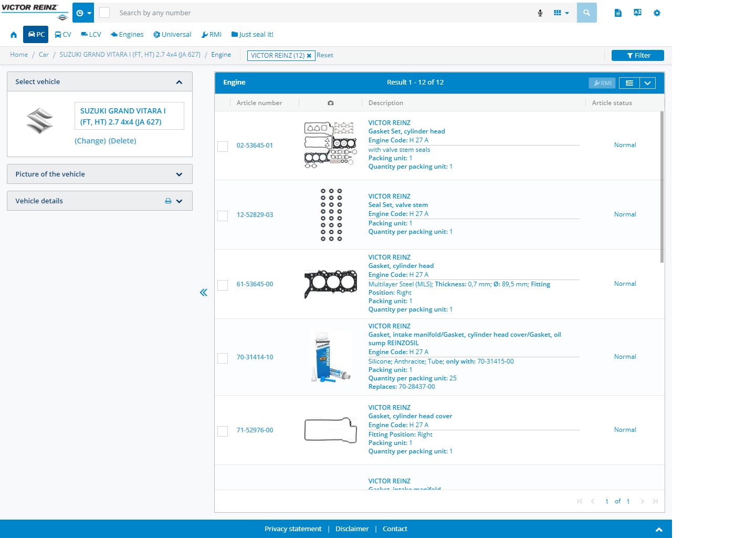756x538 pixels.
Task: Click the Reset filter link
Action: pyautogui.click(x=324, y=55)
